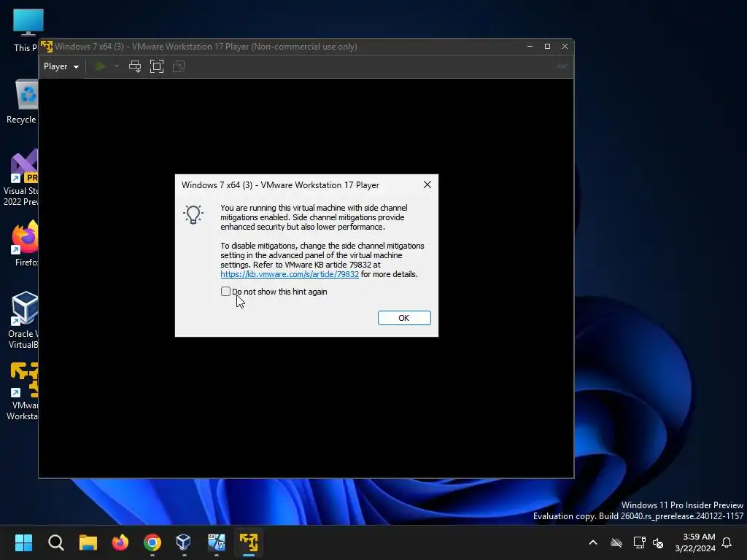The height and width of the screenshot is (560, 747).
Task: Select This PC desktop icon
Action: pos(26,30)
